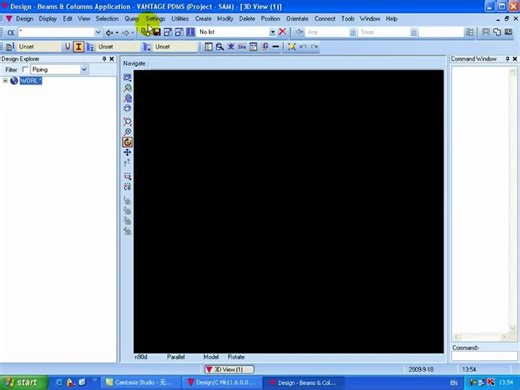The width and height of the screenshot is (520, 390).
Task: Click the yellow highlight burst icon
Action: tap(292, 47)
